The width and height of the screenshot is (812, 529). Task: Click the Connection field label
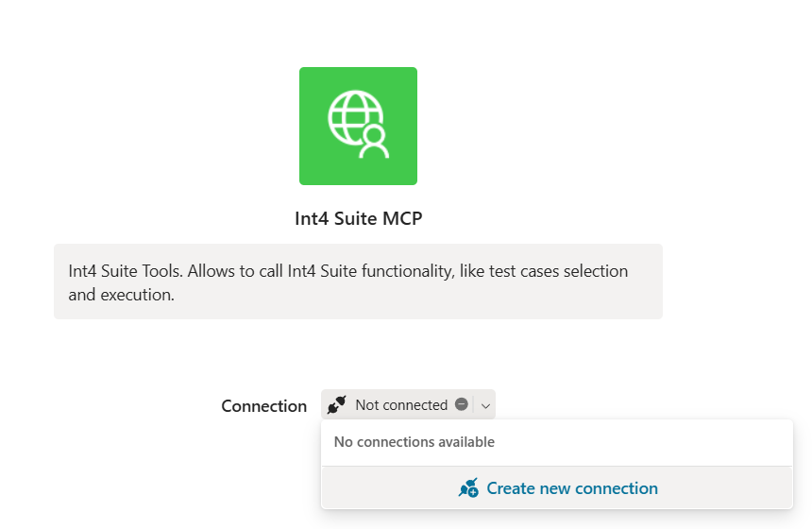tap(264, 406)
